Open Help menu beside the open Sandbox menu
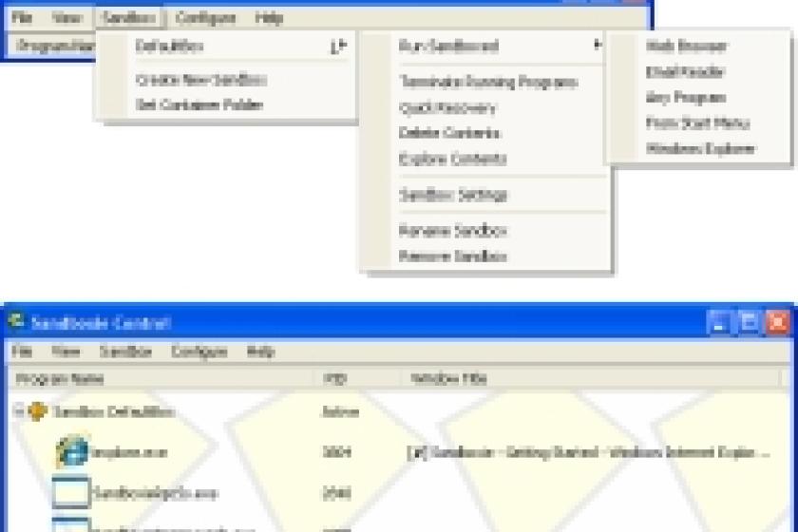This screenshot has height=532, width=798. tap(269, 18)
